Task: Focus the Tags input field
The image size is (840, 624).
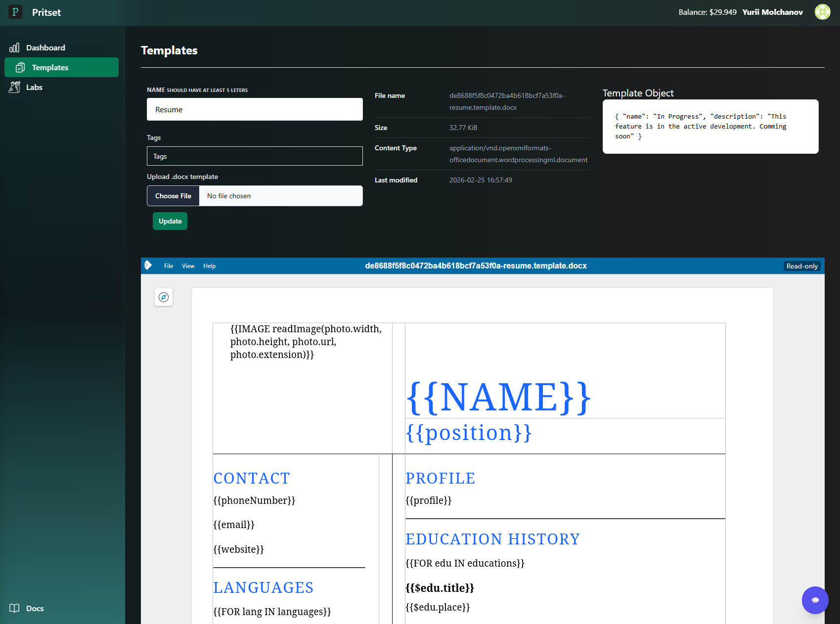Action: (255, 156)
